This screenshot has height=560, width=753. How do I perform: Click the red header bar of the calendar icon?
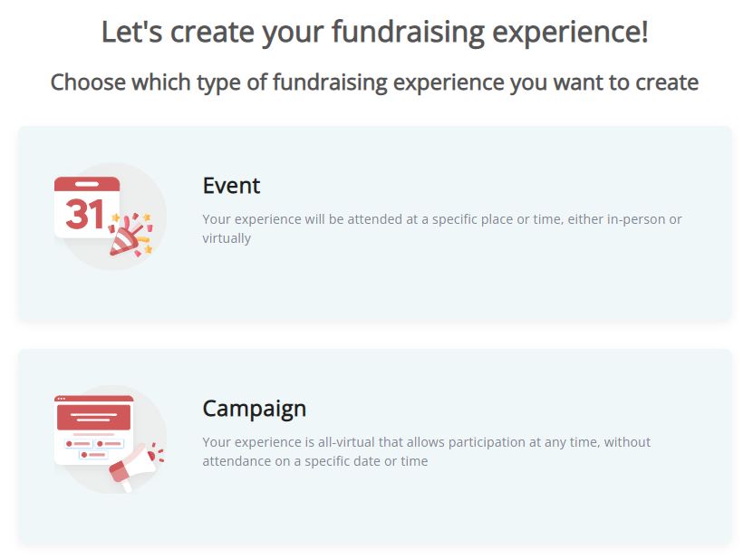[x=87, y=185]
